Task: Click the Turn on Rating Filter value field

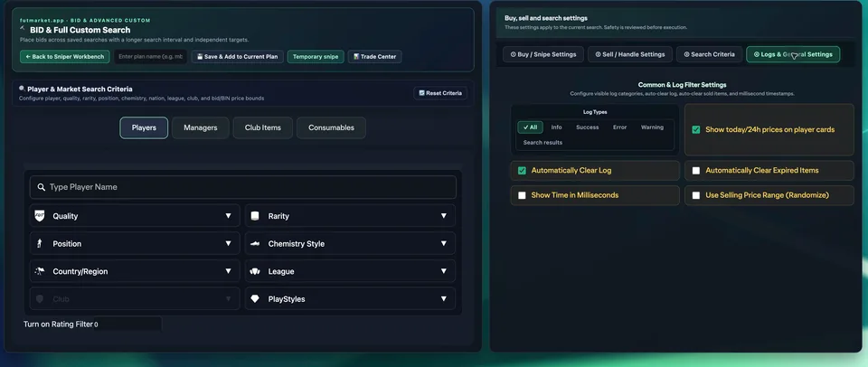Action: pyautogui.click(x=127, y=325)
